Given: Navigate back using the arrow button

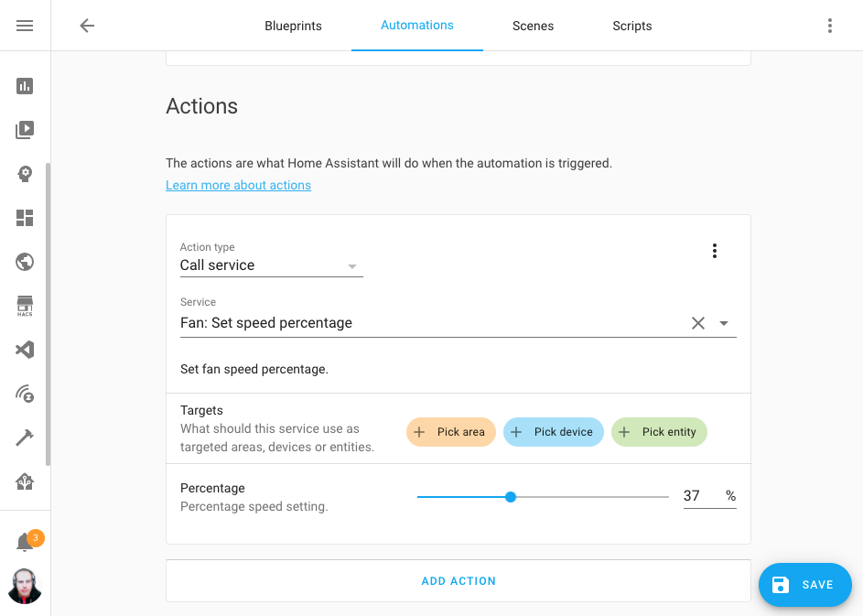Looking at the screenshot, I should pos(87,26).
